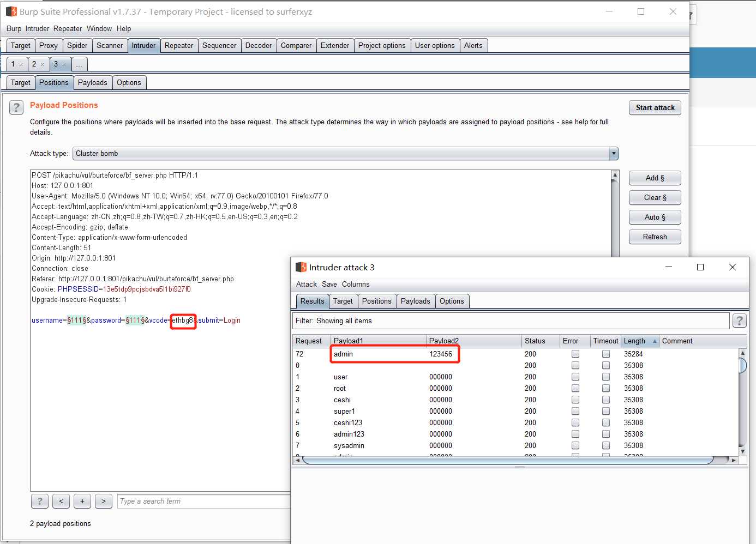Tick Error checkbox for root row
The height and width of the screenshot is (544, 756).
[x=575, y=388]
